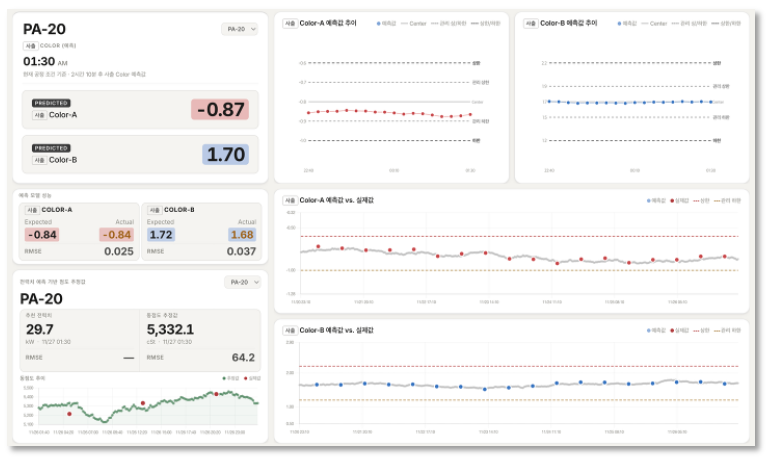Click the -0.87 predicted Color-A value

click(220, 109)
